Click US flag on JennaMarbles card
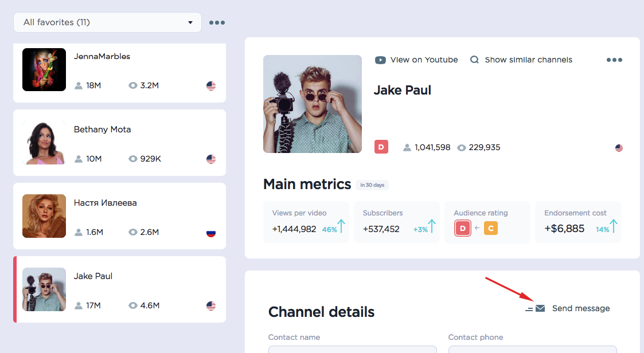Image resolution: width=644 pixels, height=353 pixels. pos(210,86)
